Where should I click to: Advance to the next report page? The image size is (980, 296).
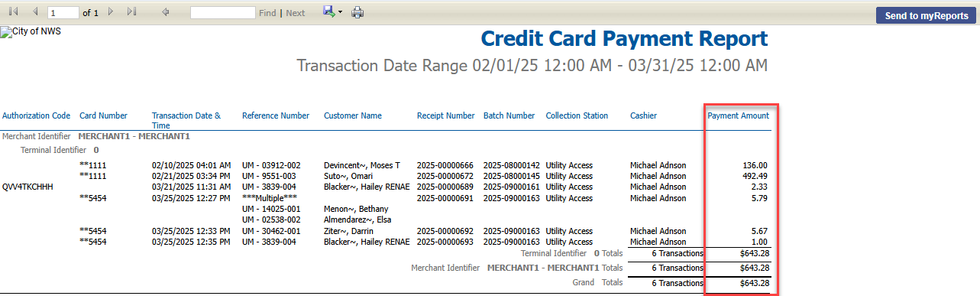click(x=111, y=12)
